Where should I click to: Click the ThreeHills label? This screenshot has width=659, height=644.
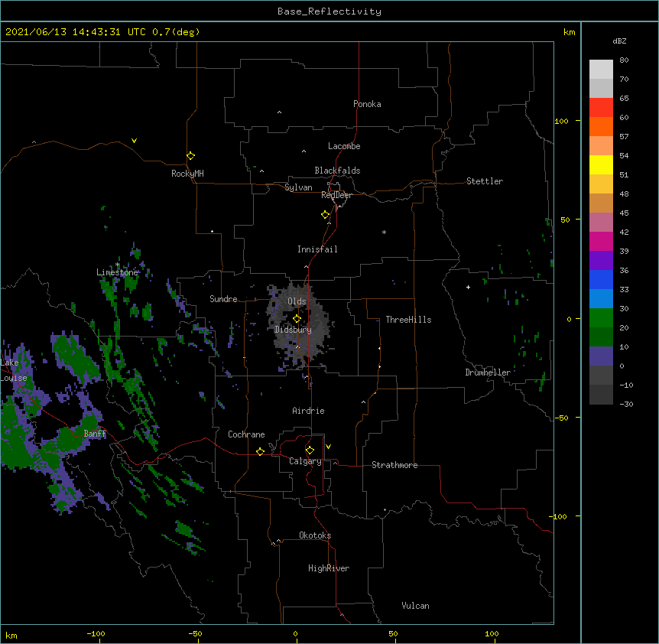point(408,320)
